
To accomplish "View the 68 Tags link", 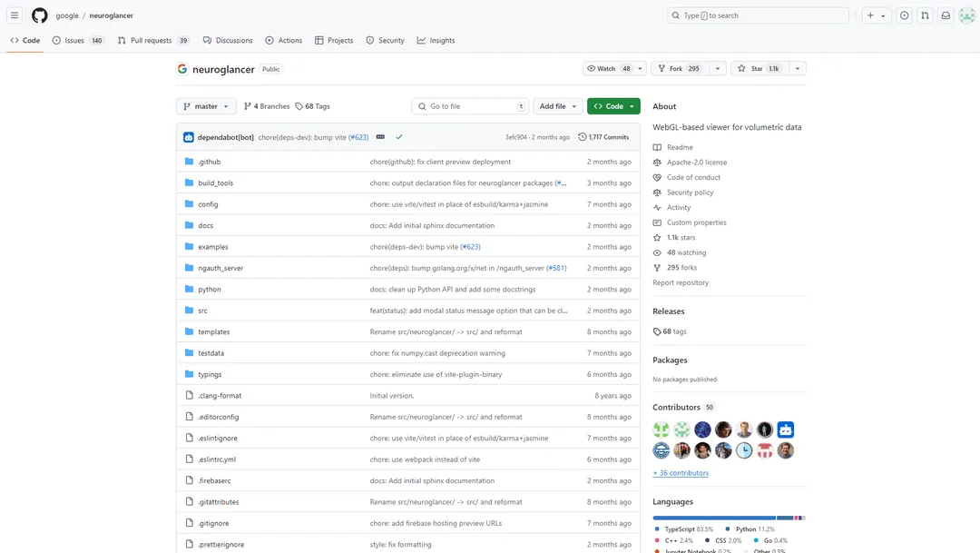I will [312, 106].
